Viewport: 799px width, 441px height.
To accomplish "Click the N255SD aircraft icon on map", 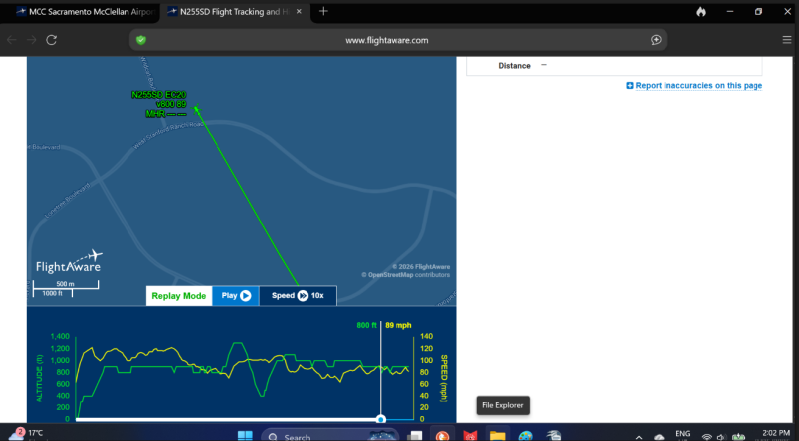I will [197, 109].
